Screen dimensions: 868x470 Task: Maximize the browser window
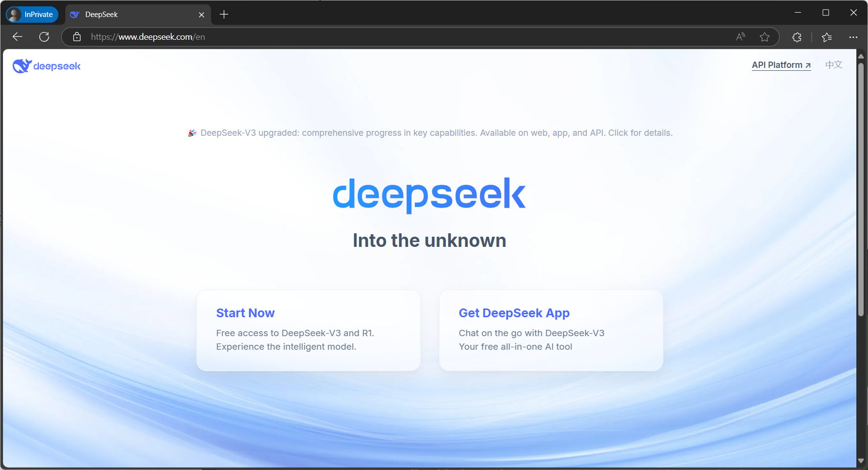[826, 13]
